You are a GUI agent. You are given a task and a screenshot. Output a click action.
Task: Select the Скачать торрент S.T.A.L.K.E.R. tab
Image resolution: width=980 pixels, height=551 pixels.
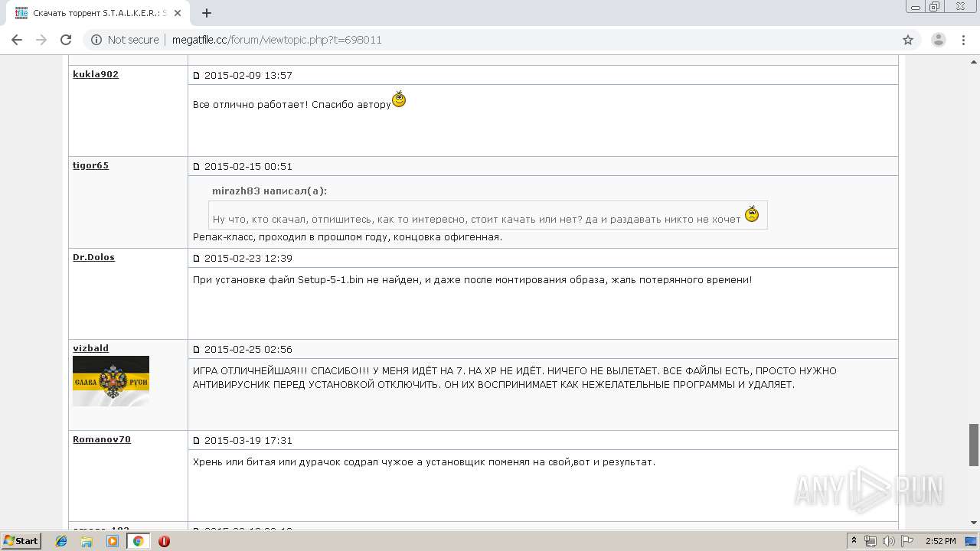tap(98, 13)
